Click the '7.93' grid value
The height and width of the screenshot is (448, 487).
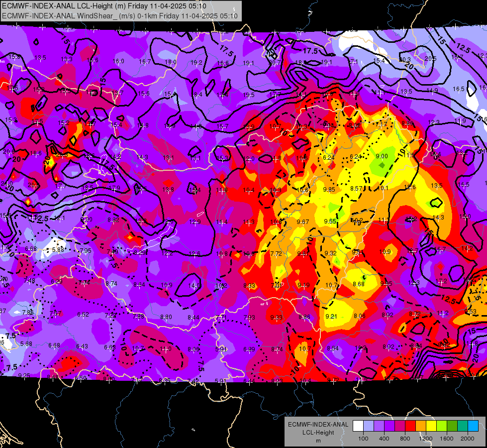[249, 318]
